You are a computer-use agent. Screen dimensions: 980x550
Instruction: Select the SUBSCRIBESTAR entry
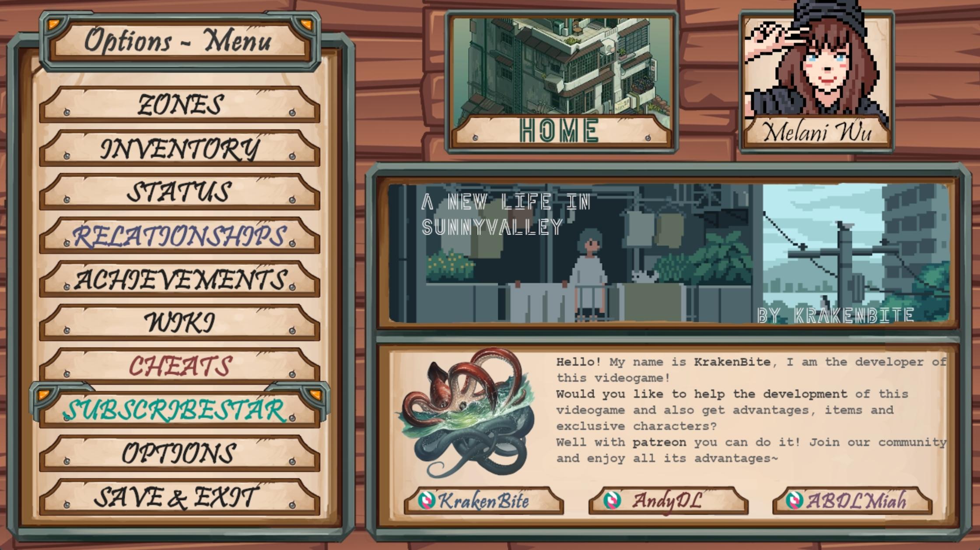pos(179,410)
